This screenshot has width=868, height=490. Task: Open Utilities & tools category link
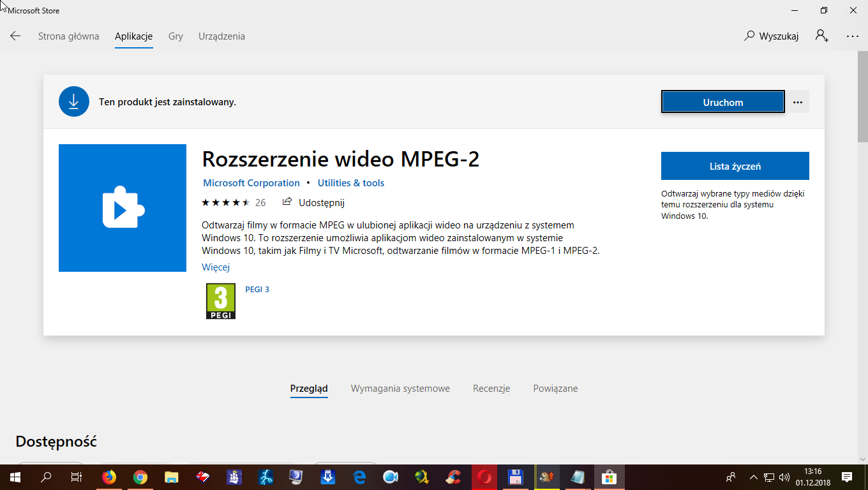(351, 183)
